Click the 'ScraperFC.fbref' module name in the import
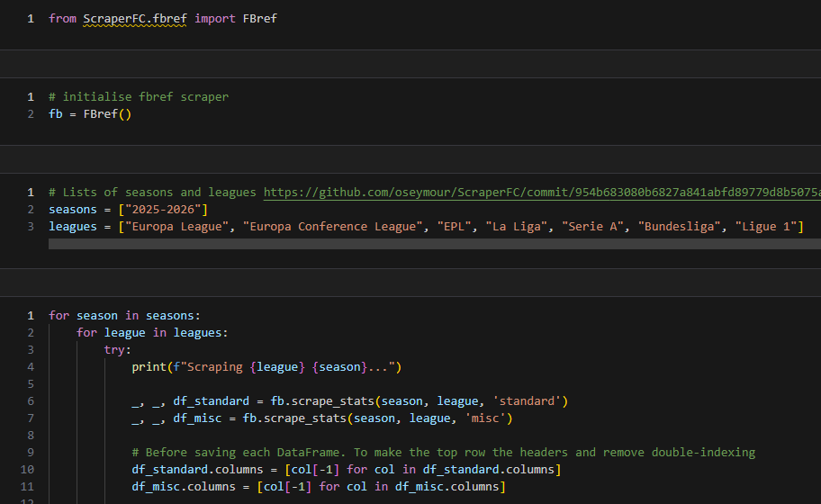The image size is (821, 504). coord(135,19)
